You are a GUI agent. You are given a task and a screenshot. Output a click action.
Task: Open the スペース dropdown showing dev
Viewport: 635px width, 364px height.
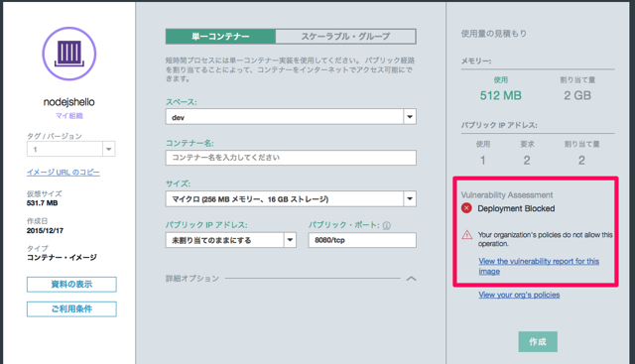click(291, 117)
